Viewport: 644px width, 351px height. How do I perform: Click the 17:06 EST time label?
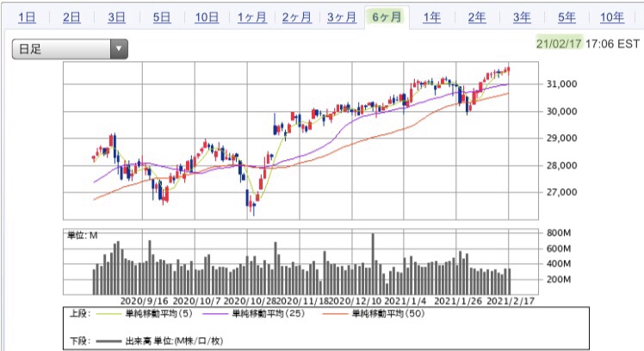point(612,44)
